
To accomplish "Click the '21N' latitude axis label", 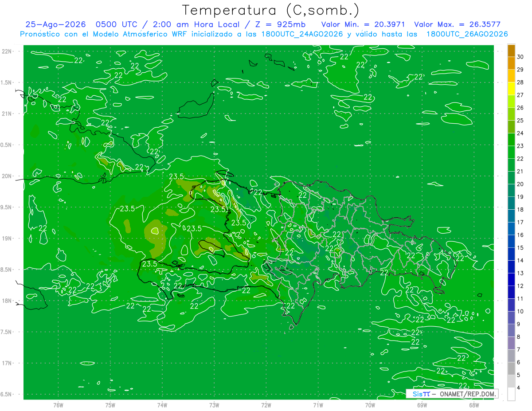I will click(7, 114).
